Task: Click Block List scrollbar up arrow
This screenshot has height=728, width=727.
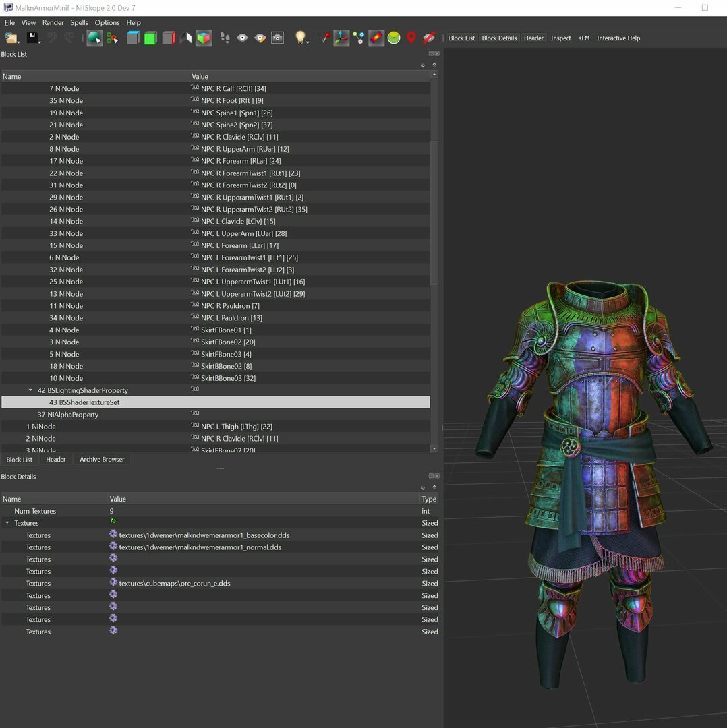Action: click(x=434, y=75)
